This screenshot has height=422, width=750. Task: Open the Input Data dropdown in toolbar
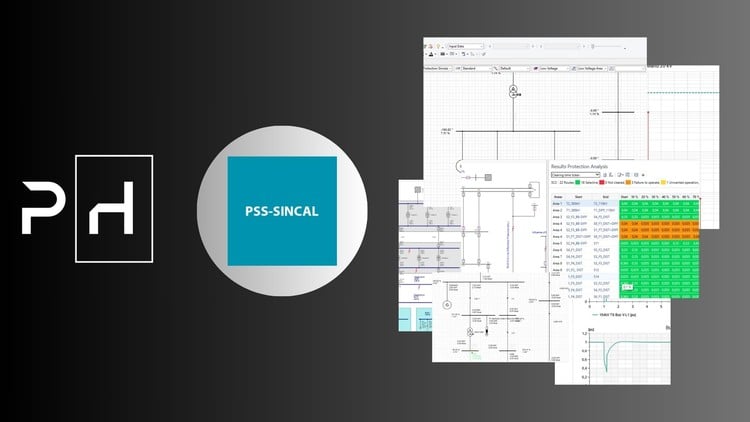point(465,46)
